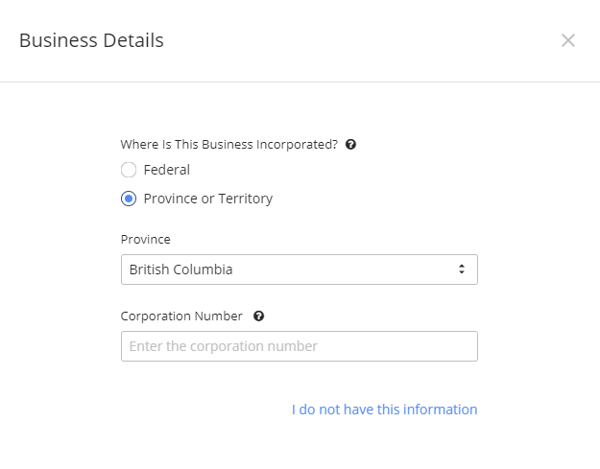This screenshot has height=469, width=600.
Task: Select the Federal radio button
Action: 129,170
